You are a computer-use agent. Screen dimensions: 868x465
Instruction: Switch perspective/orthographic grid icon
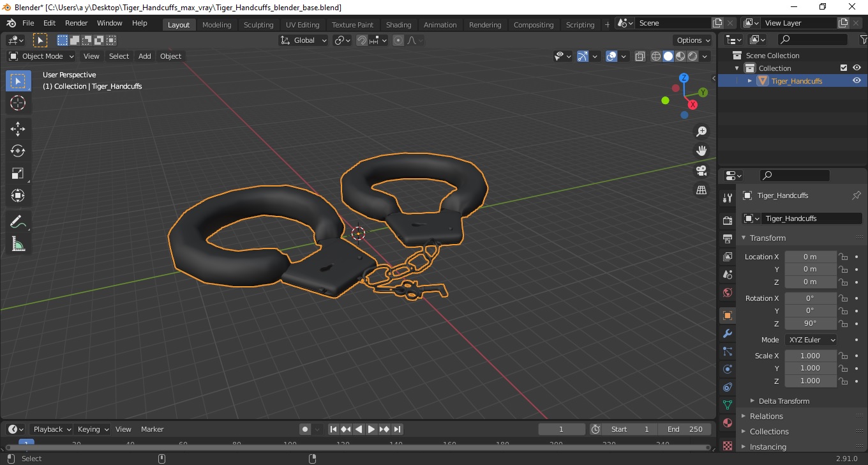click(701, 190)
